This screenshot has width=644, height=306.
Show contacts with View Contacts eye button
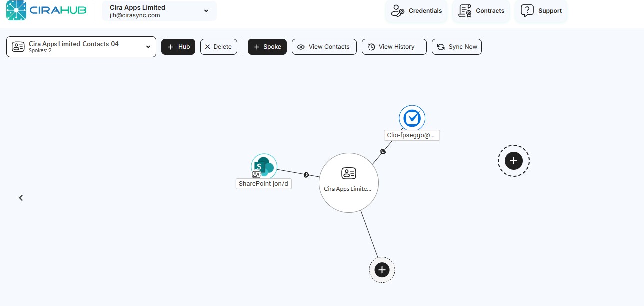(x=324, y=47)
